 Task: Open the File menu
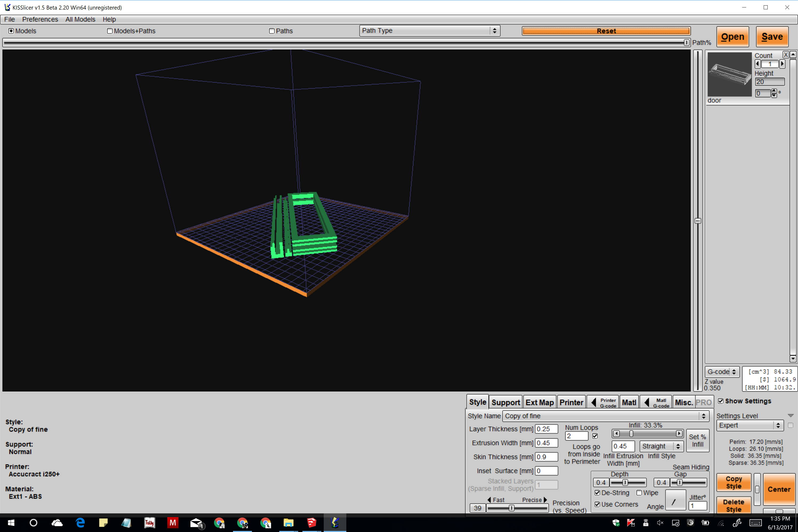[x=10, y=19]
